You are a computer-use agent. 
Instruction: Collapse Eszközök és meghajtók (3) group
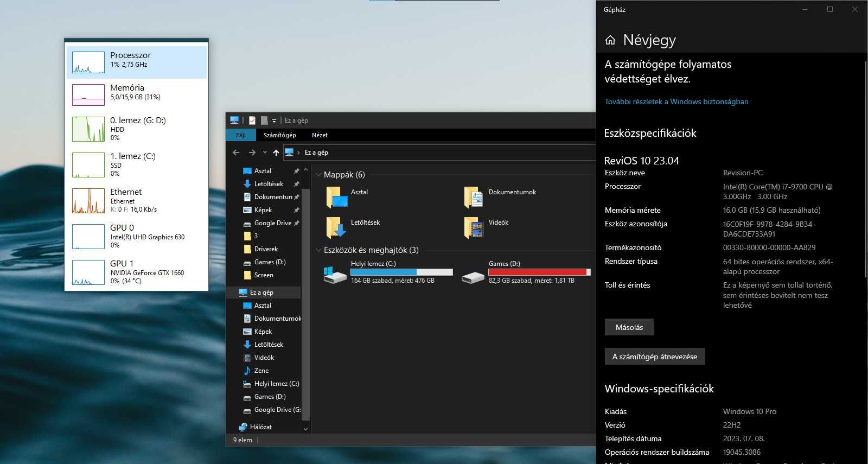click(x=318, y=250)
